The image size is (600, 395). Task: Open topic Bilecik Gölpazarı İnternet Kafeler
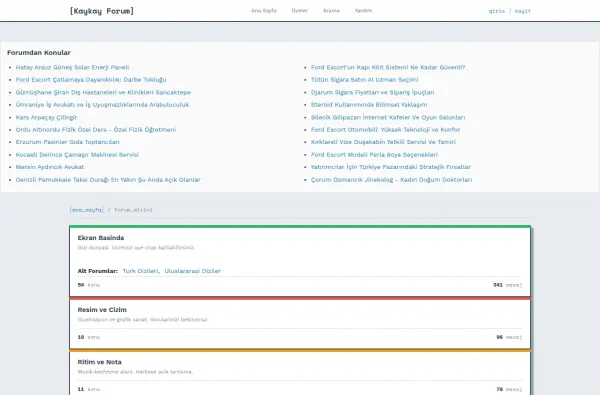click(388, 117)
